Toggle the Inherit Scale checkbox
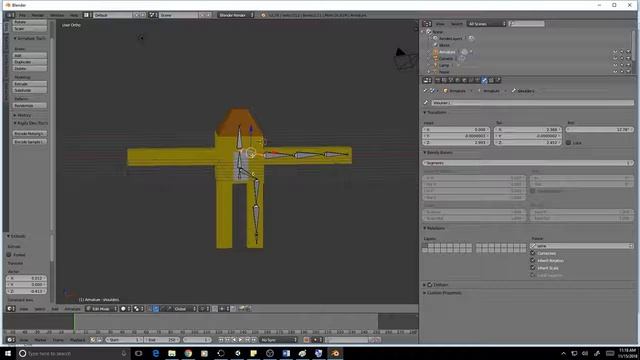640x360 pixels. [532, 268]
